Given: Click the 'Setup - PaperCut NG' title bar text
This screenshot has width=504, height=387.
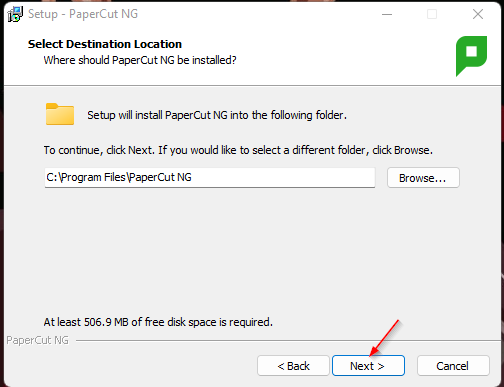Looking at the screenshot, I should [x=83, y=14].
